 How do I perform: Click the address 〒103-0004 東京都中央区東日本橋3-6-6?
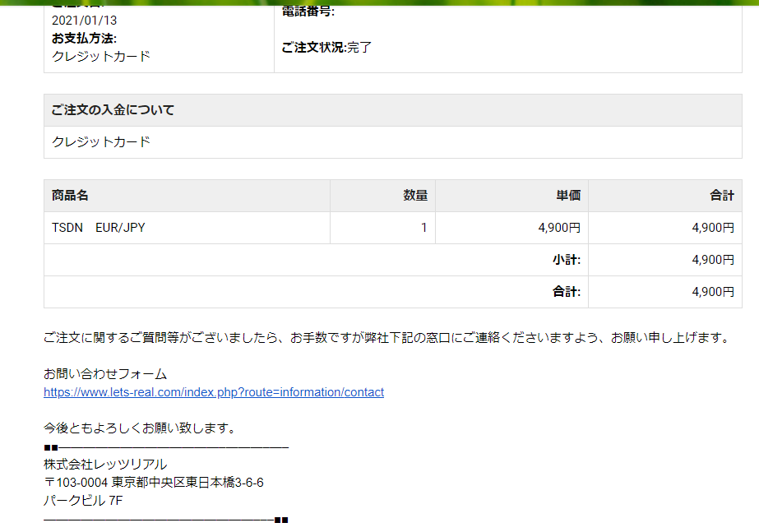tap(154, 483)
